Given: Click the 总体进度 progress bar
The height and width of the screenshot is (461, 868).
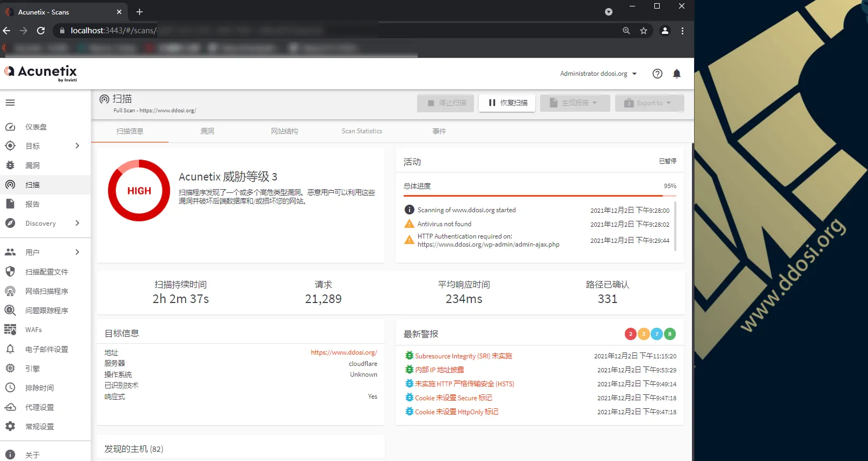Looking at the screenshot, I should click(540, 196).
